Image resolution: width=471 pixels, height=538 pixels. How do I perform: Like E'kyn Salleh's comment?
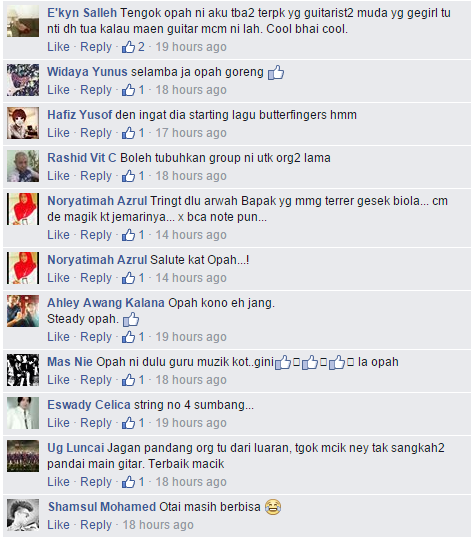[58, 47]
